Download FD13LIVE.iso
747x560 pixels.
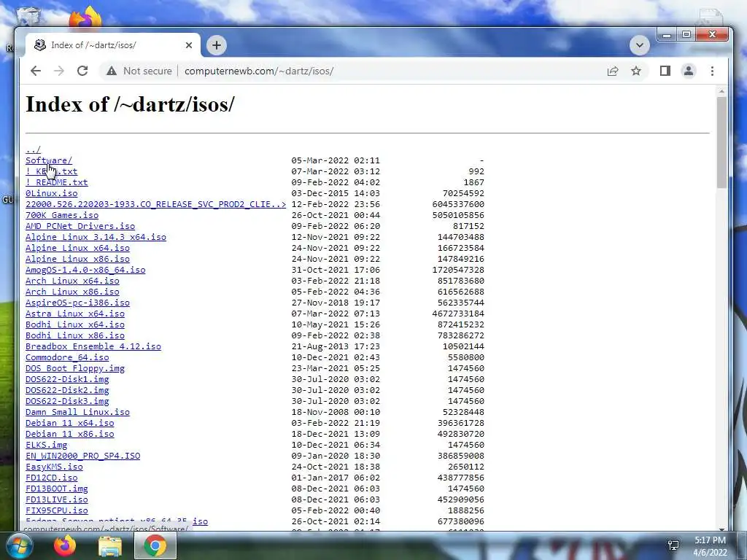57,500
